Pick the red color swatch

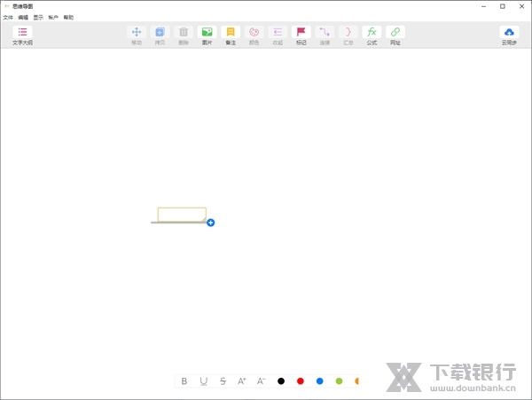(301, 381)
